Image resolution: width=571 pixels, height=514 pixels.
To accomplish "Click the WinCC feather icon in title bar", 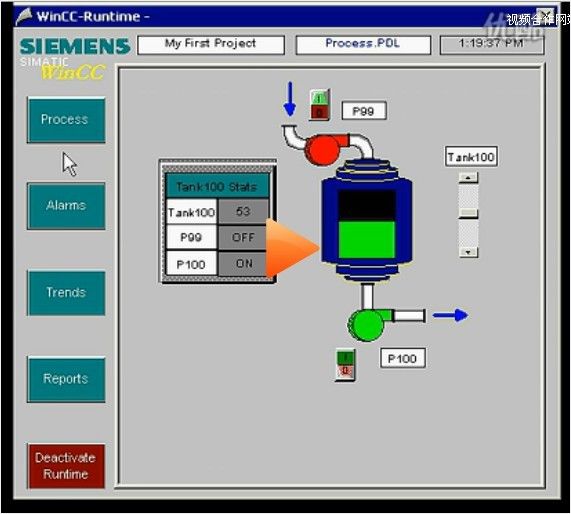I will tap(24, 17).
